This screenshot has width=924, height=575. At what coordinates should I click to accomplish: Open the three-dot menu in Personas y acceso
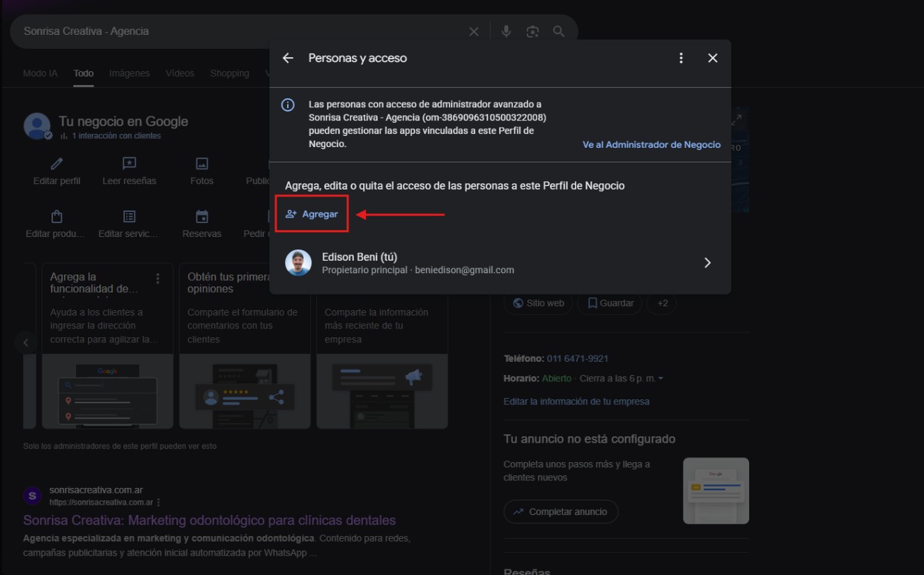pyautogui.click(x=682, y=59)
